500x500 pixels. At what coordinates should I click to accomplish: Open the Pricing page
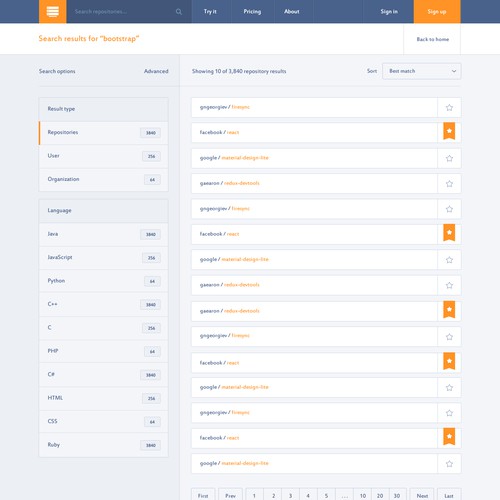tap(252, 12)
